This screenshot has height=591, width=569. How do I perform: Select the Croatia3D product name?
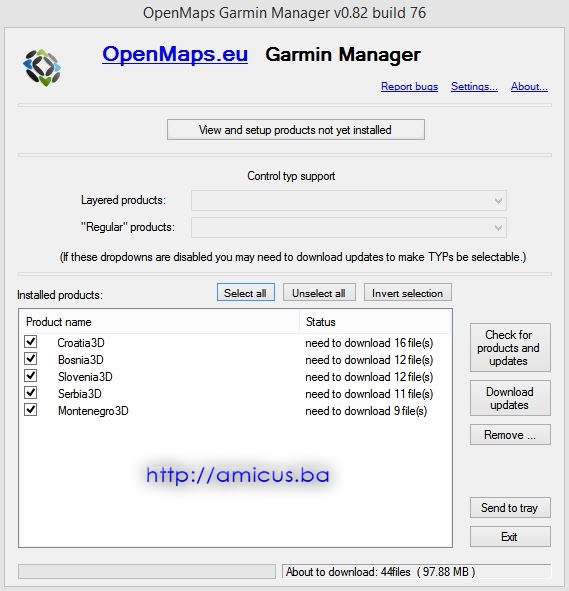point(81,343)
